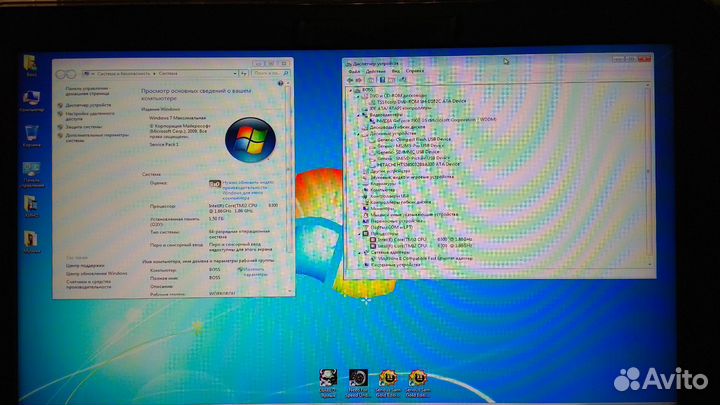Open the Справка menu in Device Manager
Screen dimensions: 720x405
(414, 71)
